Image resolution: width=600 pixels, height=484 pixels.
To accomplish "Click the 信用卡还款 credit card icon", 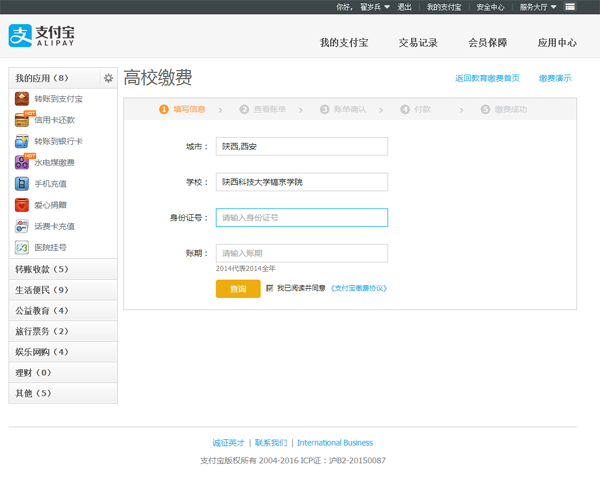I will click(x=22, y=120).
